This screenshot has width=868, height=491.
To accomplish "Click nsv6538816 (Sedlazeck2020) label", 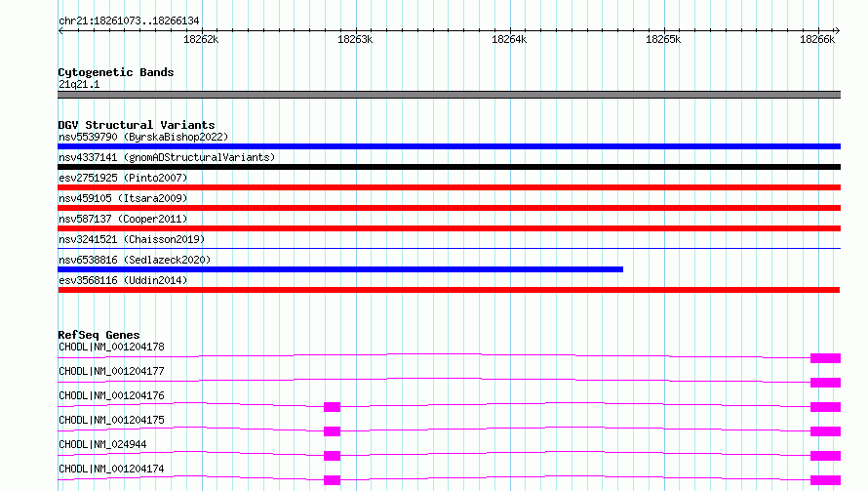I will tap(135, 260).
